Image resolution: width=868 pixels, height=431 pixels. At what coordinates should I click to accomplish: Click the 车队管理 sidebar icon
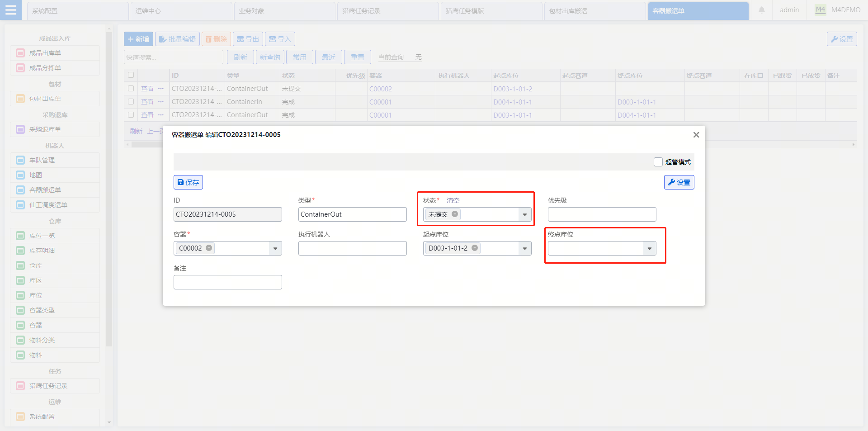point(20,160)
